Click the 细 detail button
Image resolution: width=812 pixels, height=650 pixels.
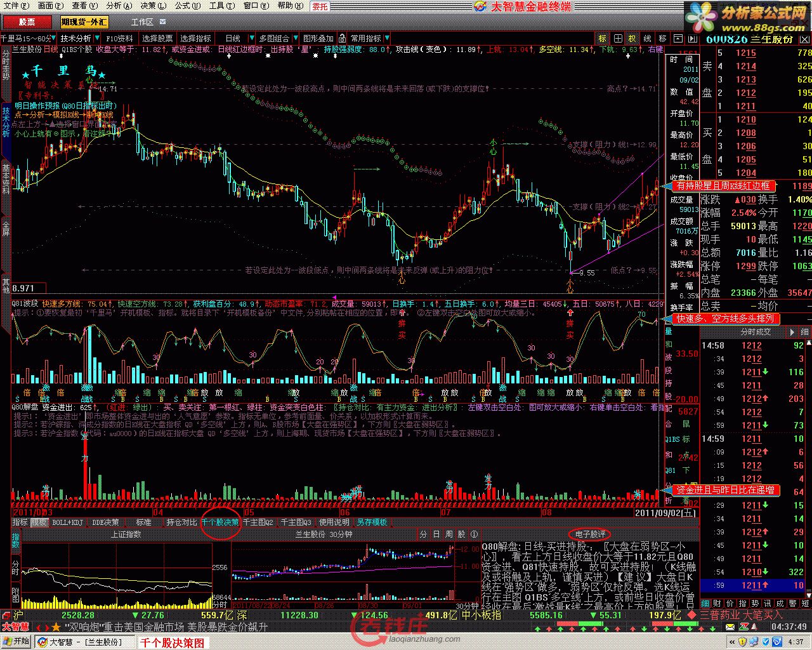[x=804, y=332]
